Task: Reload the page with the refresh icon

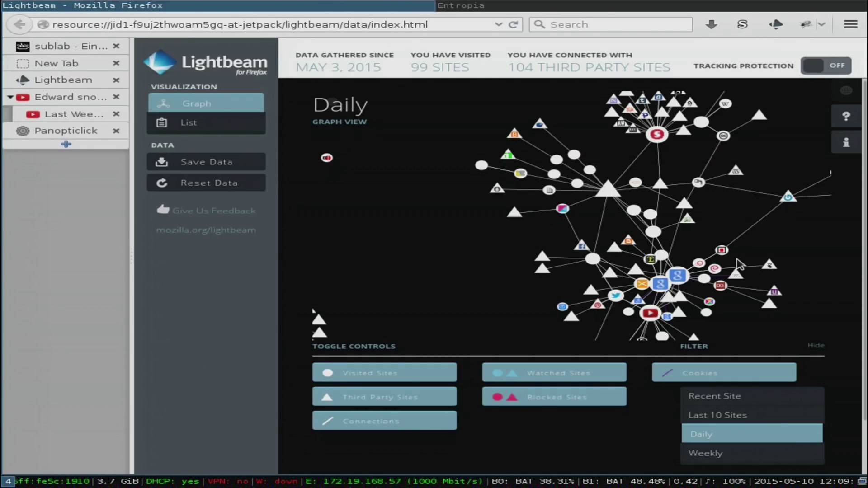Action: pos(513,24)
